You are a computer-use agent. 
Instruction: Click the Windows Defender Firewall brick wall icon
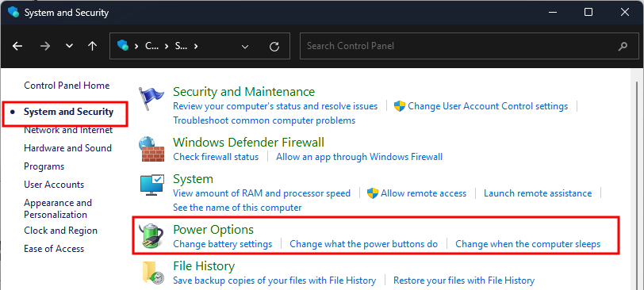(x=151, y=149)
